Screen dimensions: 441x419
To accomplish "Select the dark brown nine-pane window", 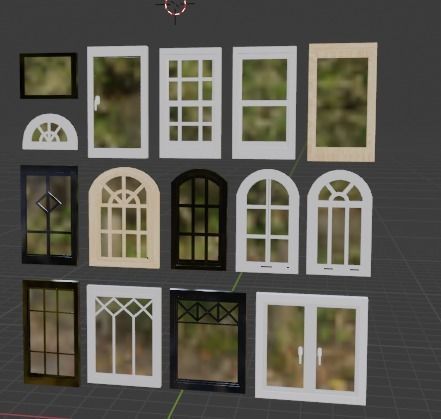I will point(51,333).
